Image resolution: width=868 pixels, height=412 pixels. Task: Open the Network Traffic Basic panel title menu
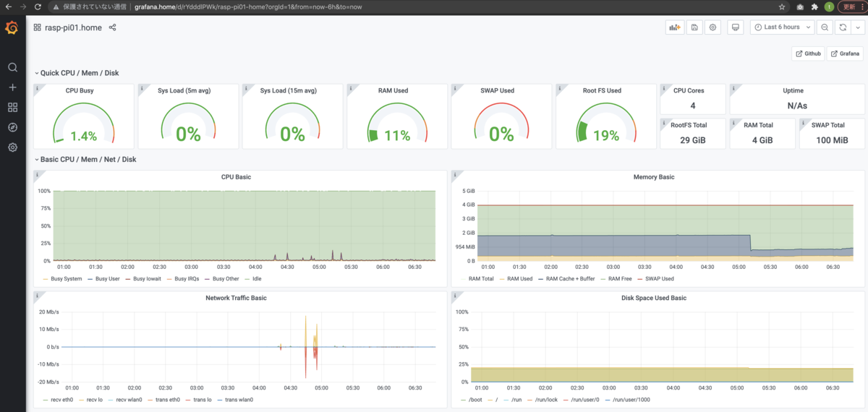[x=236, y=298]
